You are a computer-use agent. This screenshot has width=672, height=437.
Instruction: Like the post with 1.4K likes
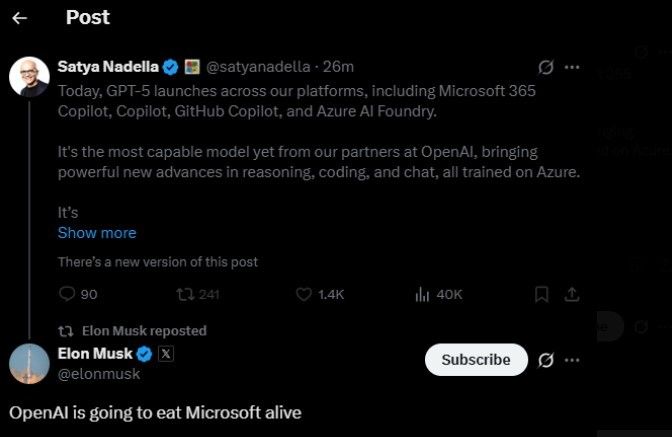pos(305,294)
